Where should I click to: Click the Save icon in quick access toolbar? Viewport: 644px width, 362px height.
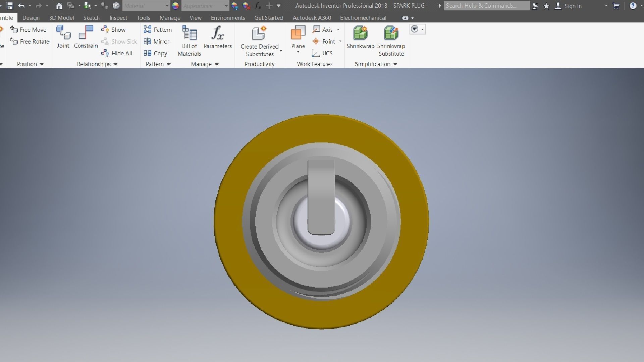[10, 6]
